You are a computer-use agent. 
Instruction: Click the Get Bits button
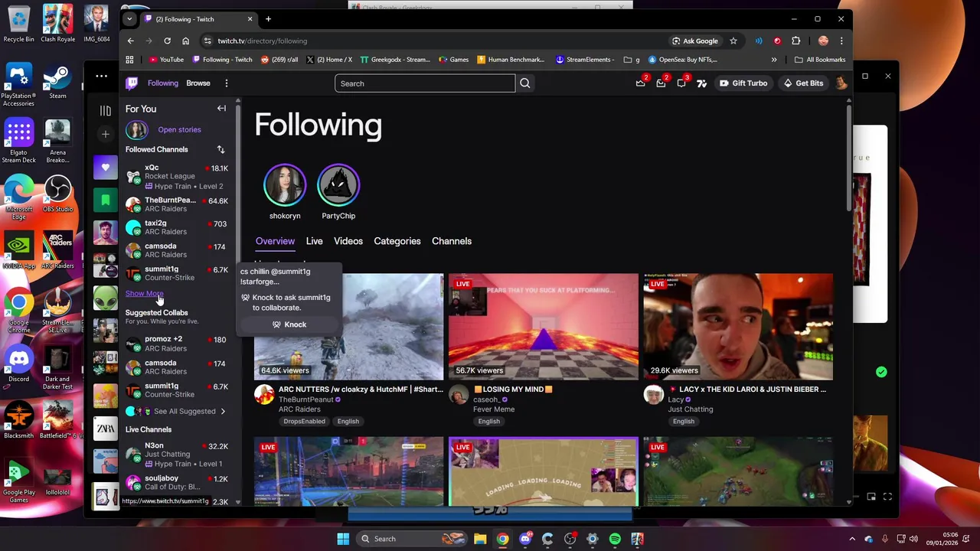[802, 83]
